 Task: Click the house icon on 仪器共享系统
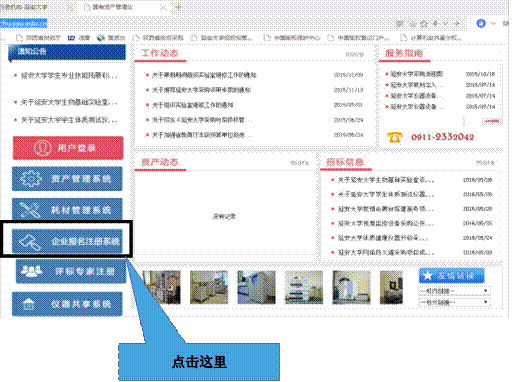tap(29, 304)
